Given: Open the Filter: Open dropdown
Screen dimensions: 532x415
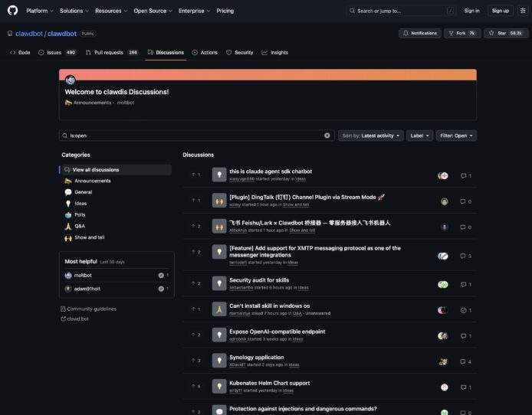Looking at the screenshot, I should [456, 136].
